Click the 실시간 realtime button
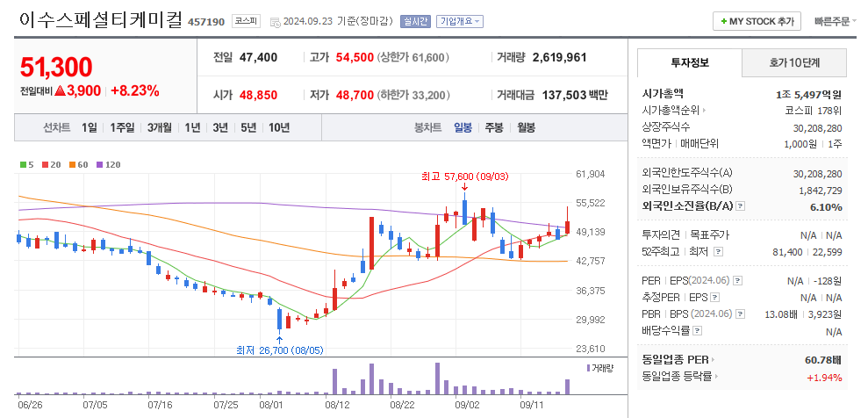This screenshot has height=418, width=868. [414, 22]
